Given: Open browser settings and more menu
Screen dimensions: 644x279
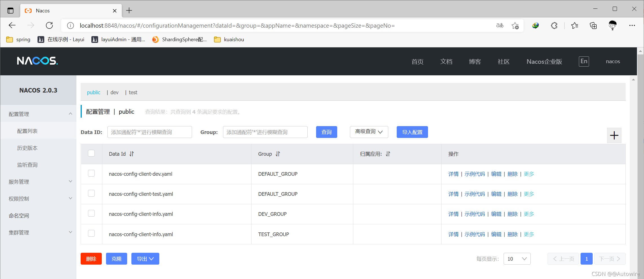Looking at the screenshot, I should (632, 25).
